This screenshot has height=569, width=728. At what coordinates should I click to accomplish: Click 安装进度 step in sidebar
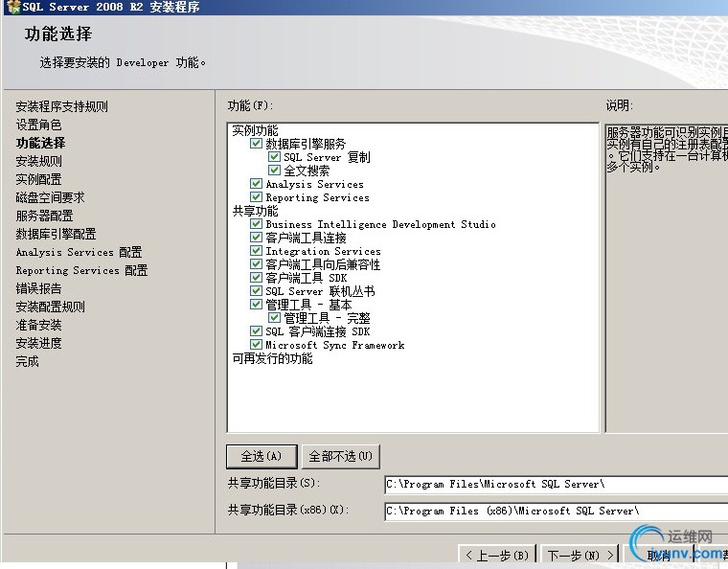pyautogui.click(x=38, y=343)
